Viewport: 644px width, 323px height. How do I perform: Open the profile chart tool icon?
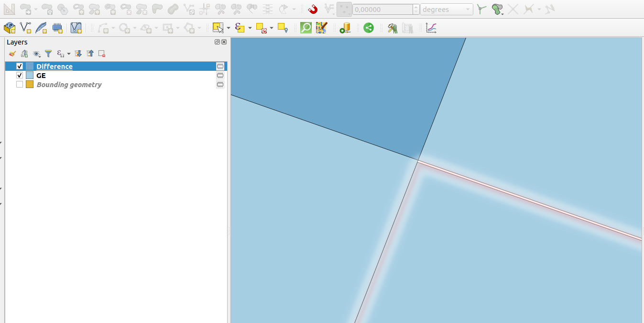pos(431,28)
